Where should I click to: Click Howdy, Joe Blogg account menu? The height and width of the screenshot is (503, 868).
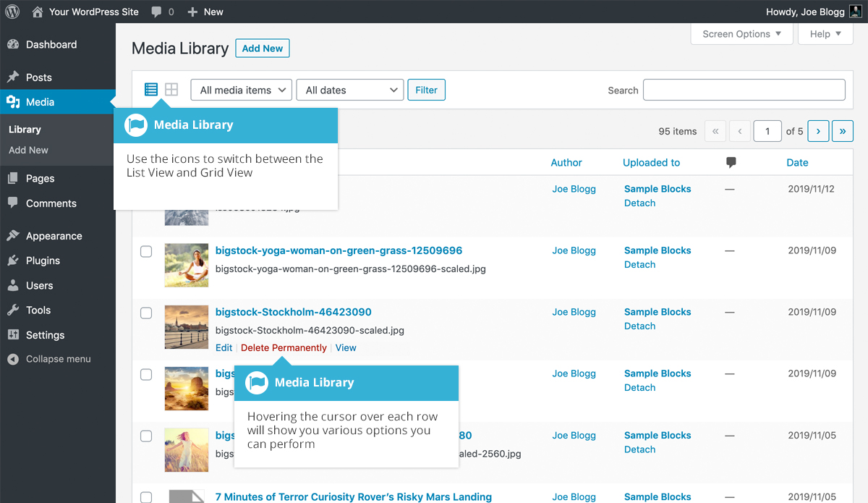coord(814,12)
